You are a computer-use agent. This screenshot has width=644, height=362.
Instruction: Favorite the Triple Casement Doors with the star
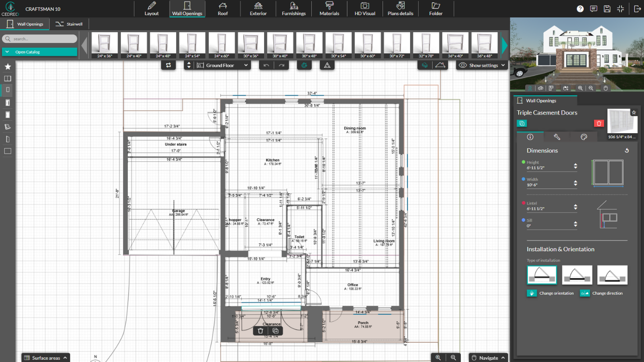click(634, 113)
